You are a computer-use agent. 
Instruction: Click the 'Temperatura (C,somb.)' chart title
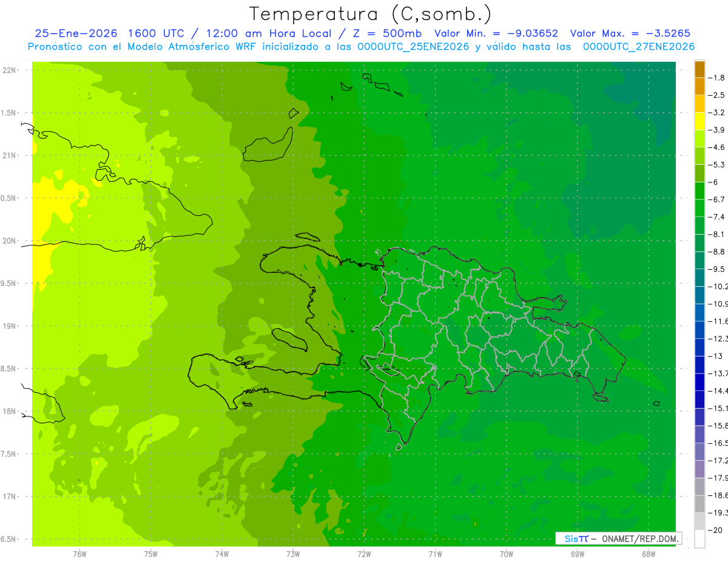coord(371,14)
